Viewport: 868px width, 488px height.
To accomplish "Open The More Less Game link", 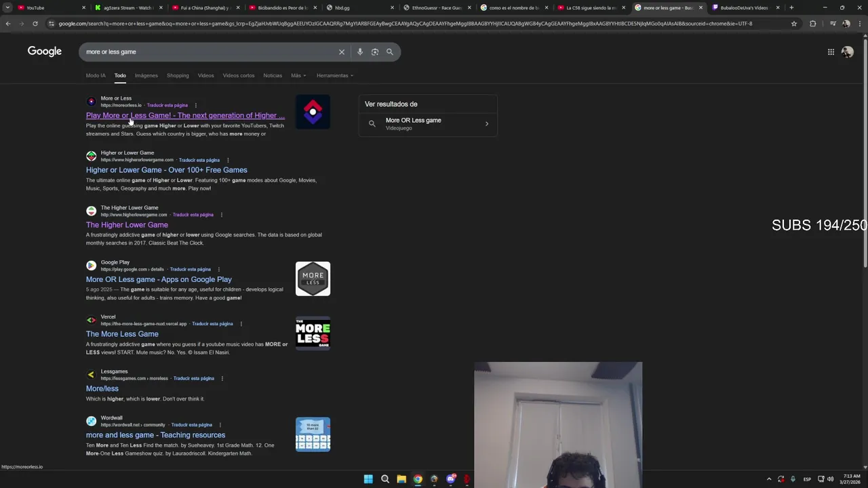I will point(122,334).
